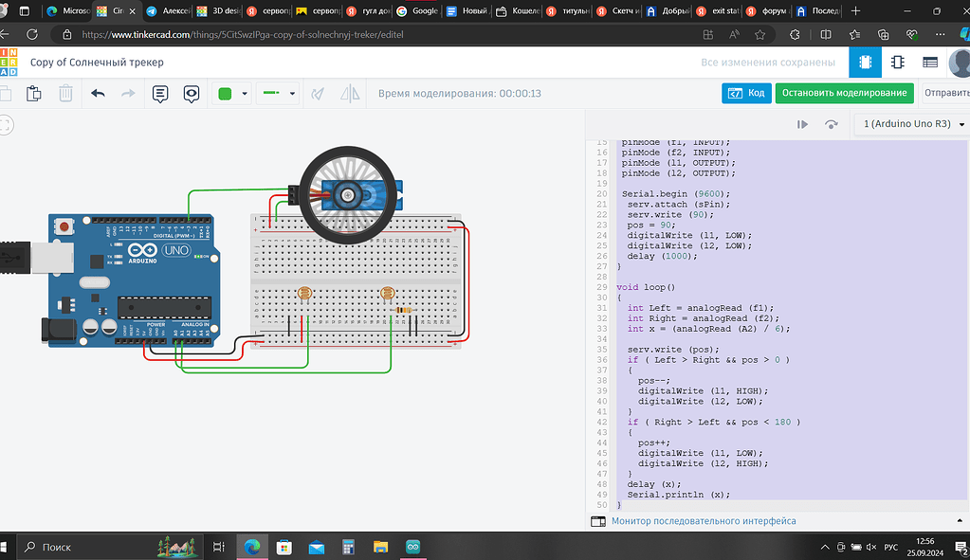Toggle notes visibility eye icon
Viewport: 970px width, 560px height.
[x=192, y=94]
